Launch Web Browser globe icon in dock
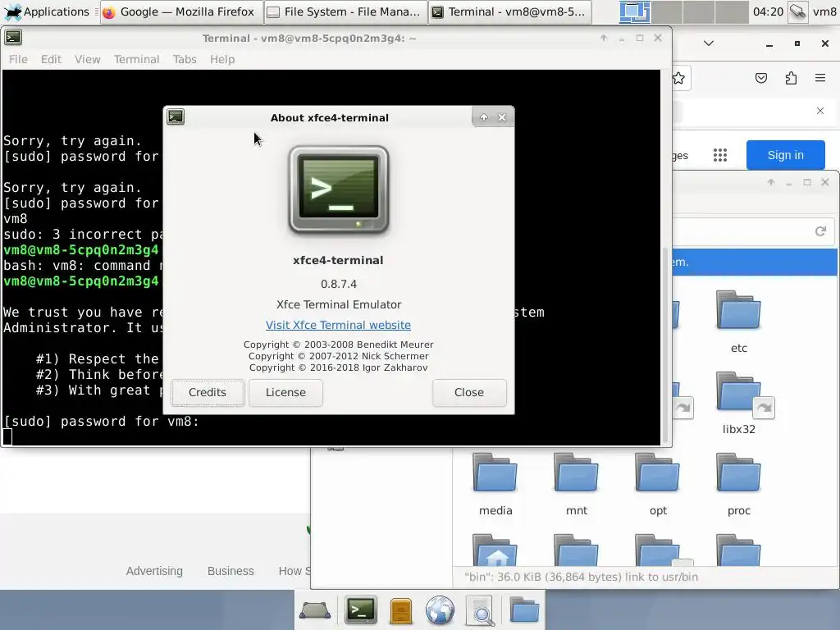 pos(441,610)
